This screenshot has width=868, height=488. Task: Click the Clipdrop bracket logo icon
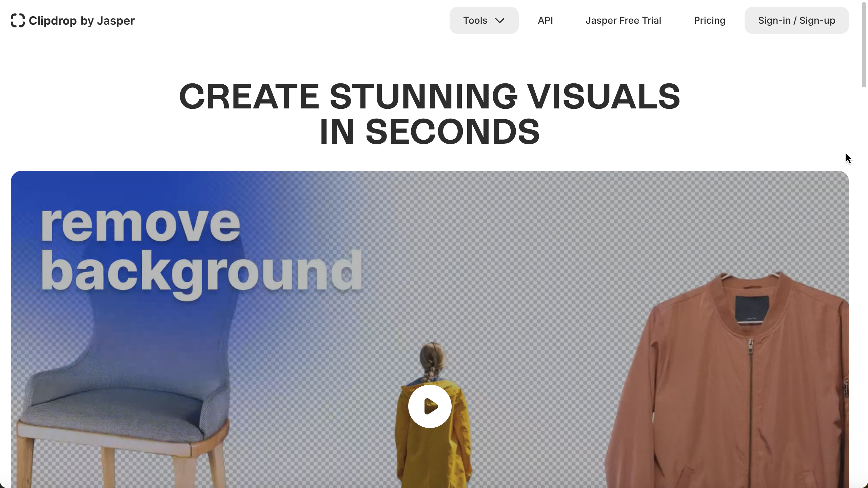(18, 20)
